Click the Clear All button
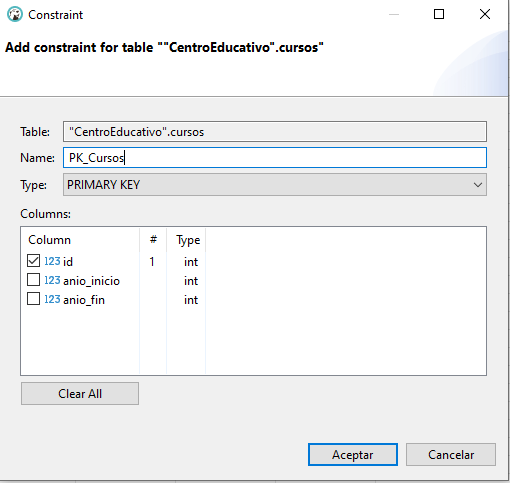 [80, 394]
